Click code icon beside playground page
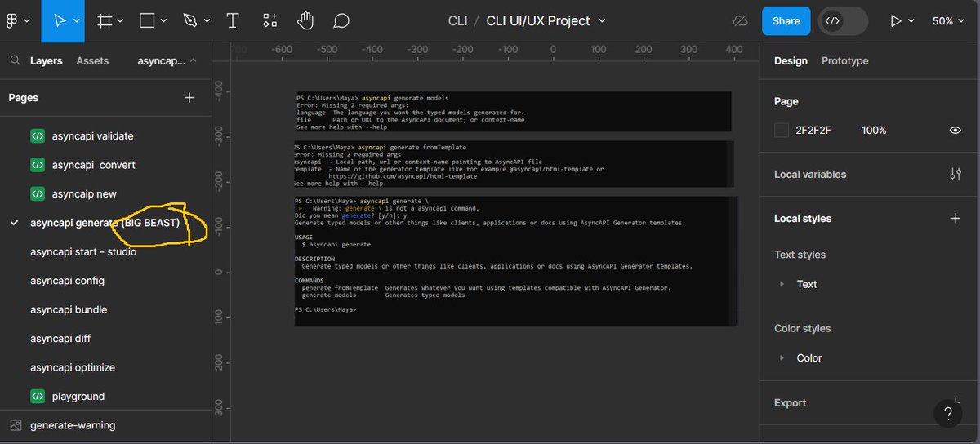Image resolution: width=980 pixels, height=444 pixels. click(x=37, y=397)
